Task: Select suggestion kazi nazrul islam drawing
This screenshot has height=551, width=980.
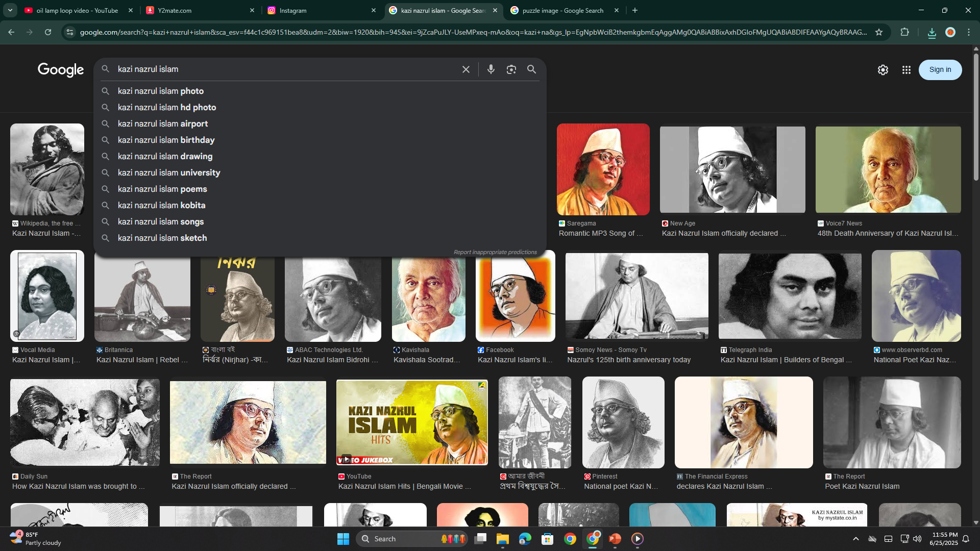Action: point(320,156)
